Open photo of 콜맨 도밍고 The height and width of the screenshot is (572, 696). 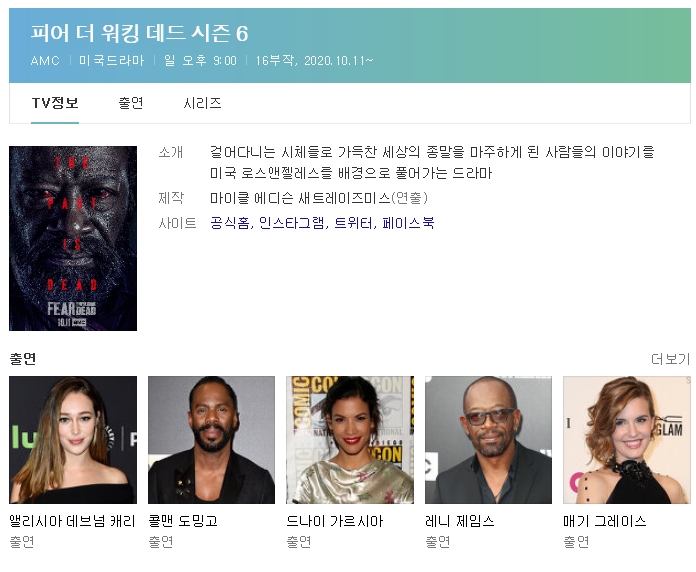pos(211,440)
